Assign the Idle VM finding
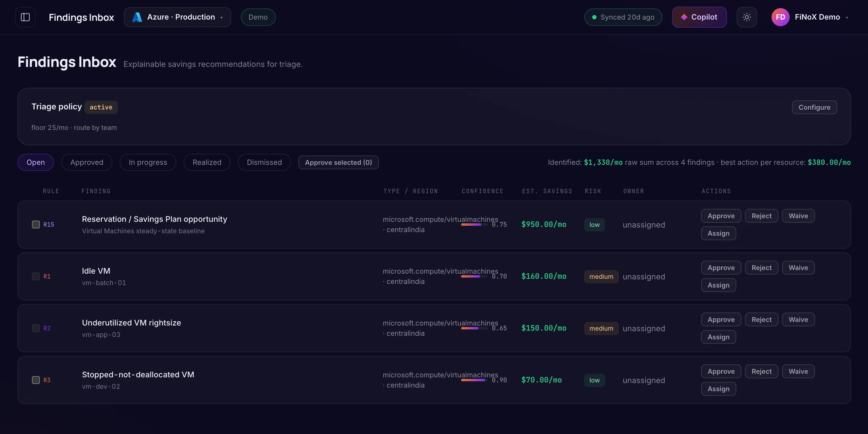Image resolution: width=868 pixels, height=434 pixels. (719, 285)
